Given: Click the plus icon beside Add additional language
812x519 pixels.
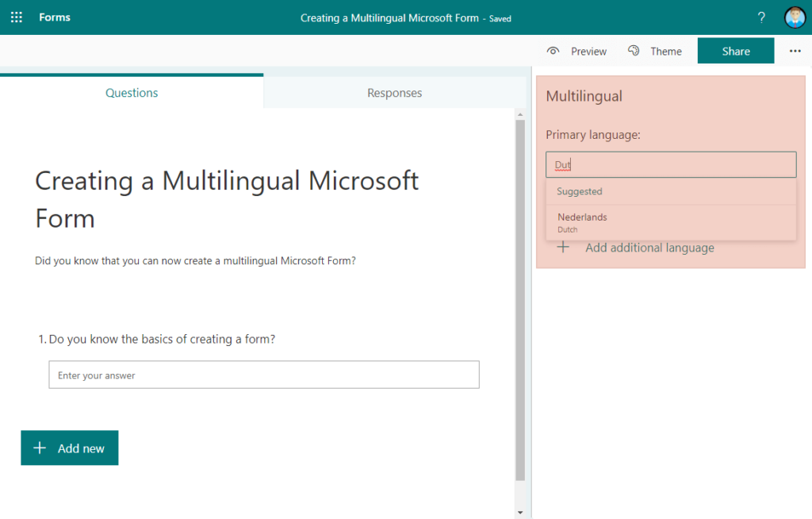Looking at the screenshot, I should pyautogui.click(x=563, y=248).
